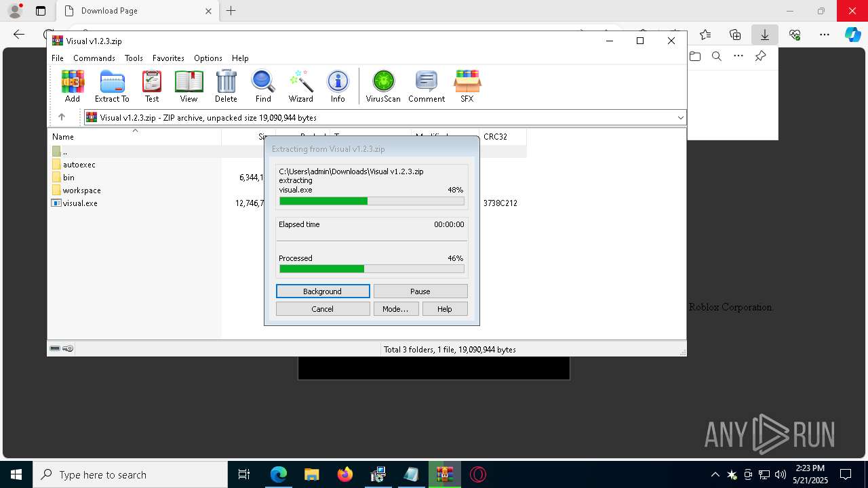Open extraction Mode options
The width and height of the screenshot is (868, 488).
(x=395, y=309)
